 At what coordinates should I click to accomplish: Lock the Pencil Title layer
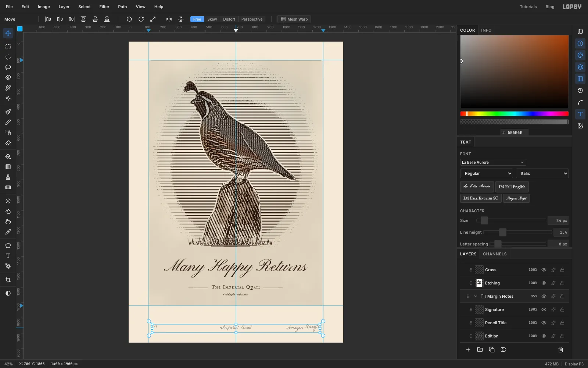tap(562, 323)
